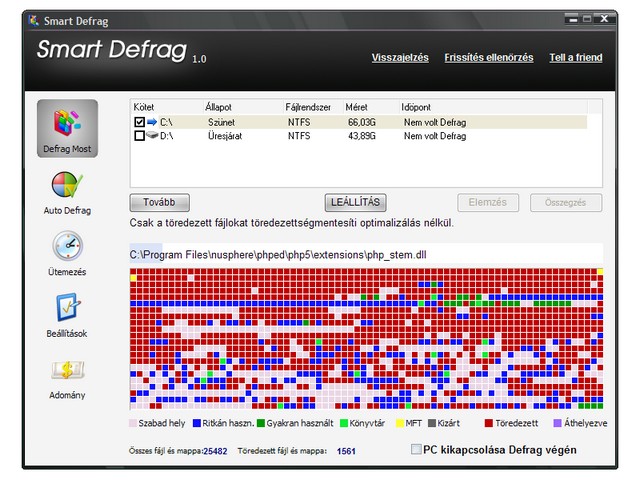Open the Visszajelzés link
640x480 pixels.
click(400, 58)
